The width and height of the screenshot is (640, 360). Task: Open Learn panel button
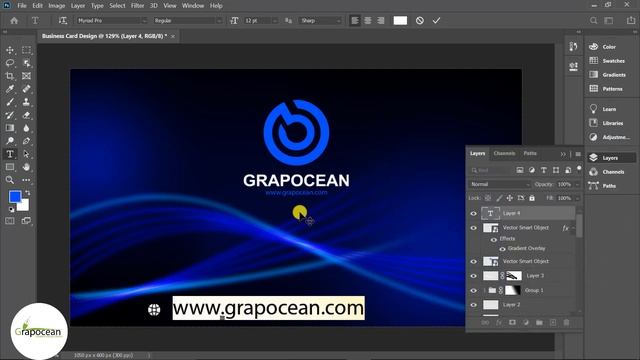[x=603, y=109]
